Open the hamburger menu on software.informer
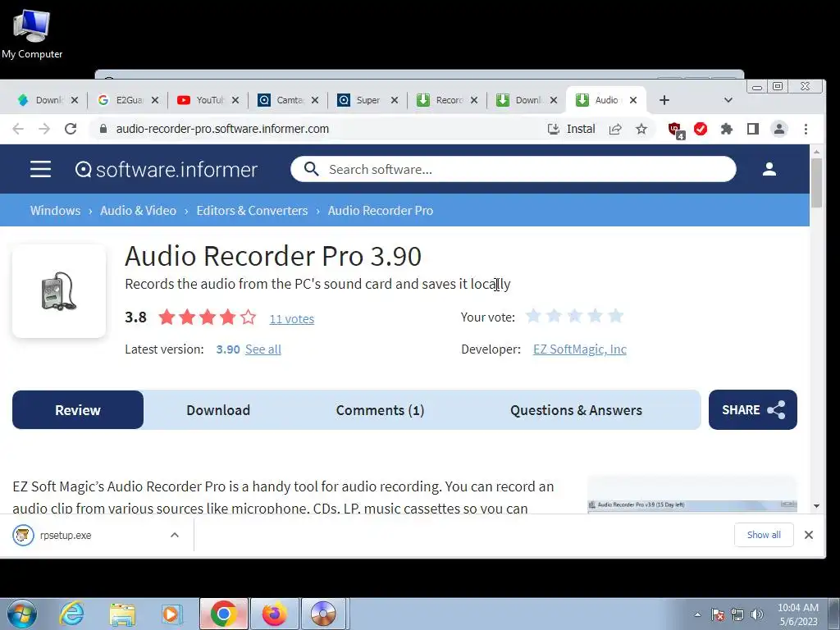The height and width of the screenshot is (630, 840). coord(40,169)
